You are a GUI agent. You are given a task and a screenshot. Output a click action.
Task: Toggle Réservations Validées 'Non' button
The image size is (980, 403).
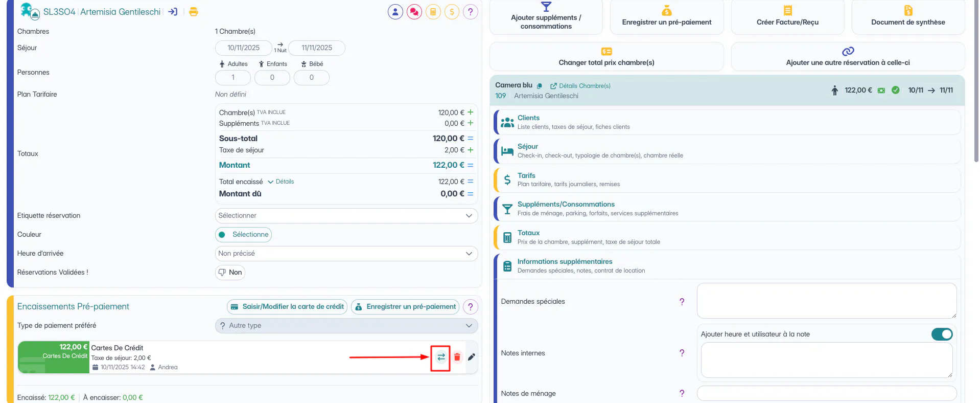coord(230,272)
